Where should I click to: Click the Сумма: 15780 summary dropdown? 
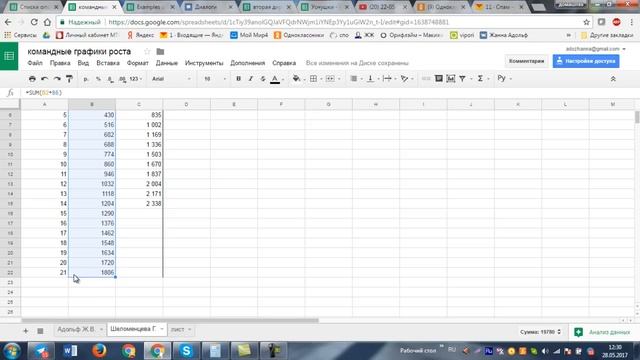[x=540, y=332]
